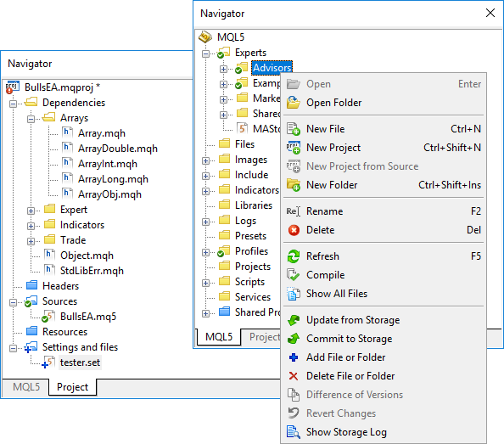Open the Project tab in left Navigator
The height and width of the screenshot is (444, 504).
pyautogui.click(x=72, y=387)
